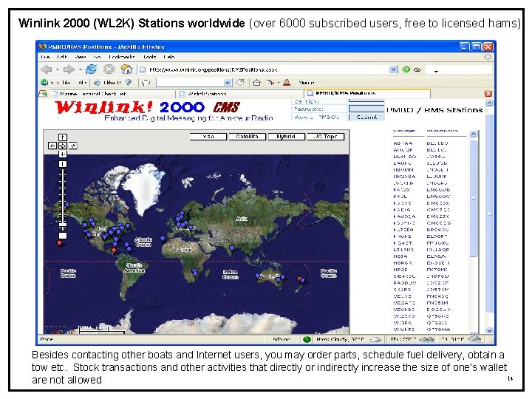Screen dimensions: 532x399
Task: Switch map to Map view button
Action: (208, 137)
